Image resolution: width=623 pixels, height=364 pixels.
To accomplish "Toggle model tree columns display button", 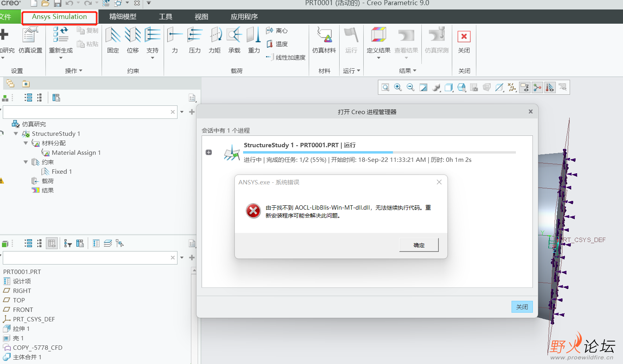I will 52,244.
